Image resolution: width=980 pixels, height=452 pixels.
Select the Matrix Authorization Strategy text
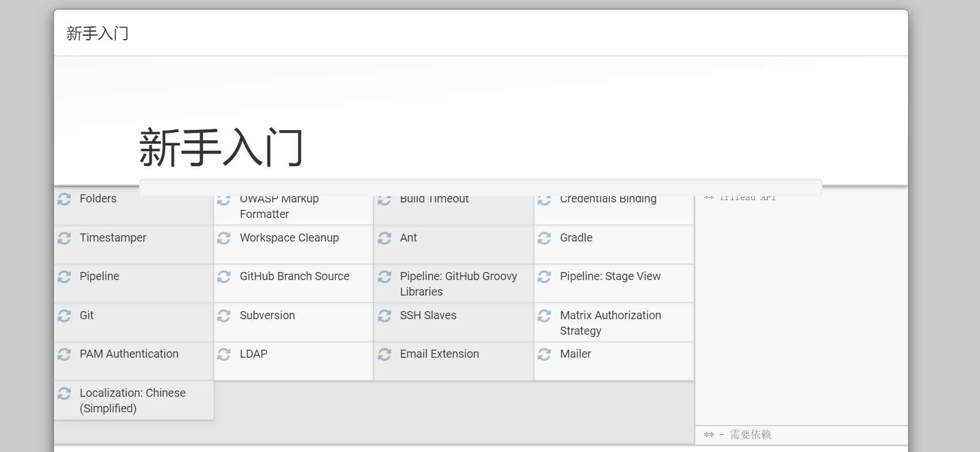(x=611, y=323)
